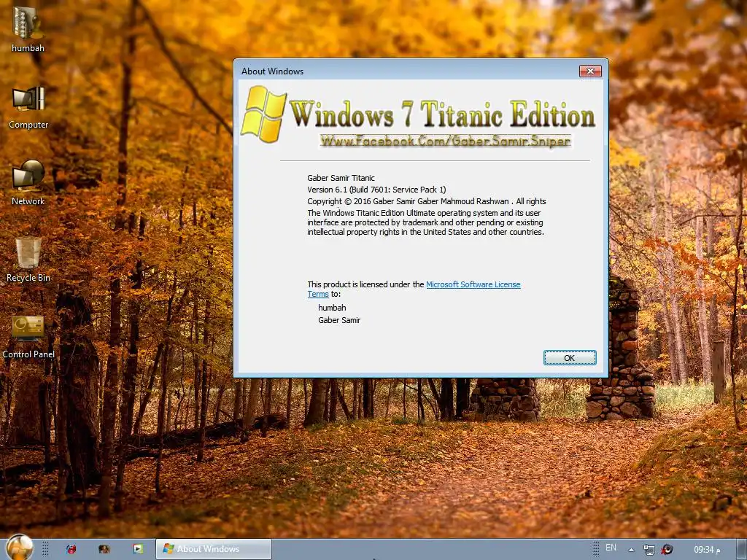Open the network tray icon

[649, 550]
